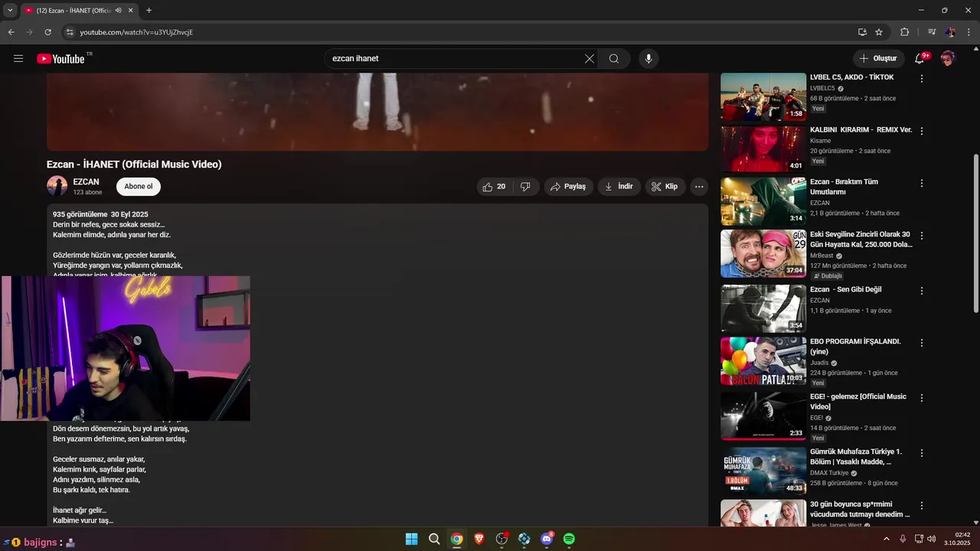Open options for LVBEL C5, AKDO - TİKTOK video
This screenshot has width=980, height=551.
(x=922, y=79)
